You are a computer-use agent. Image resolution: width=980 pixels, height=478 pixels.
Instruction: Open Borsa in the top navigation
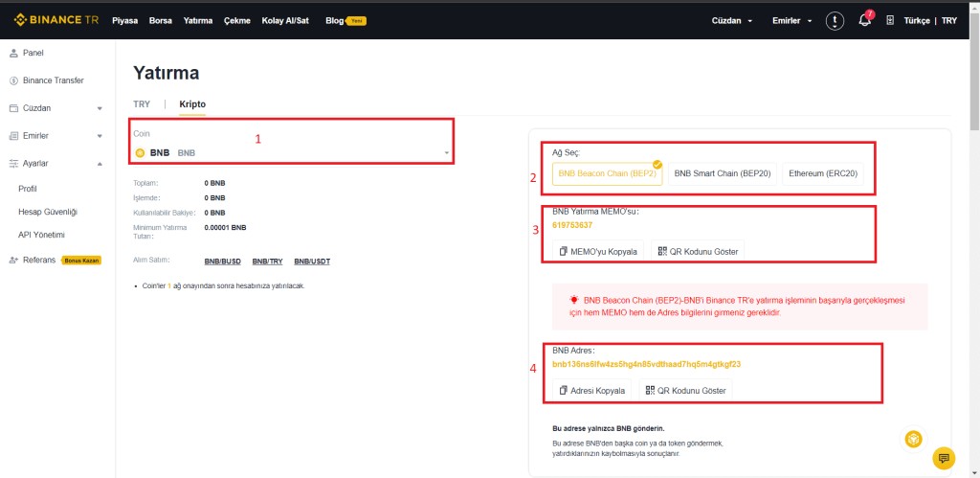coord(161,21)
